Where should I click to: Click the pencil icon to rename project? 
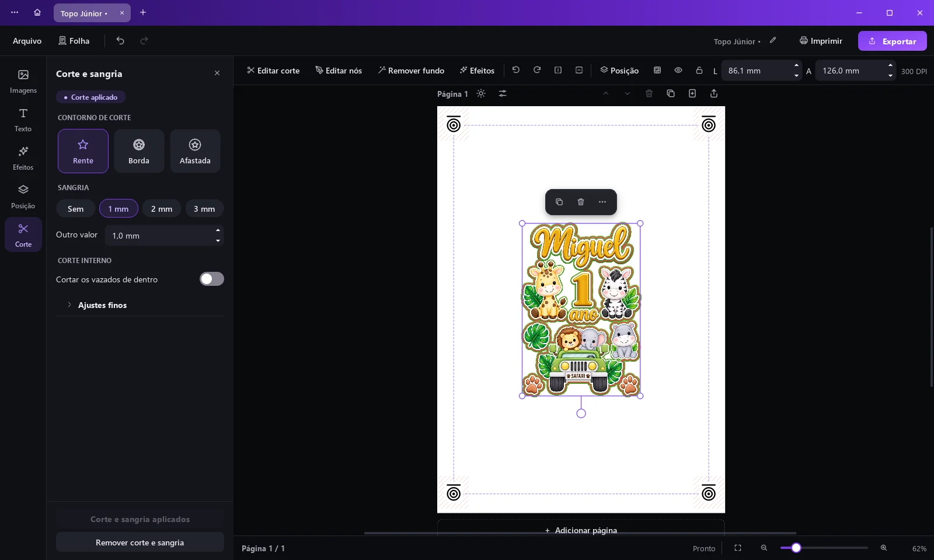[x=773, y=40]
